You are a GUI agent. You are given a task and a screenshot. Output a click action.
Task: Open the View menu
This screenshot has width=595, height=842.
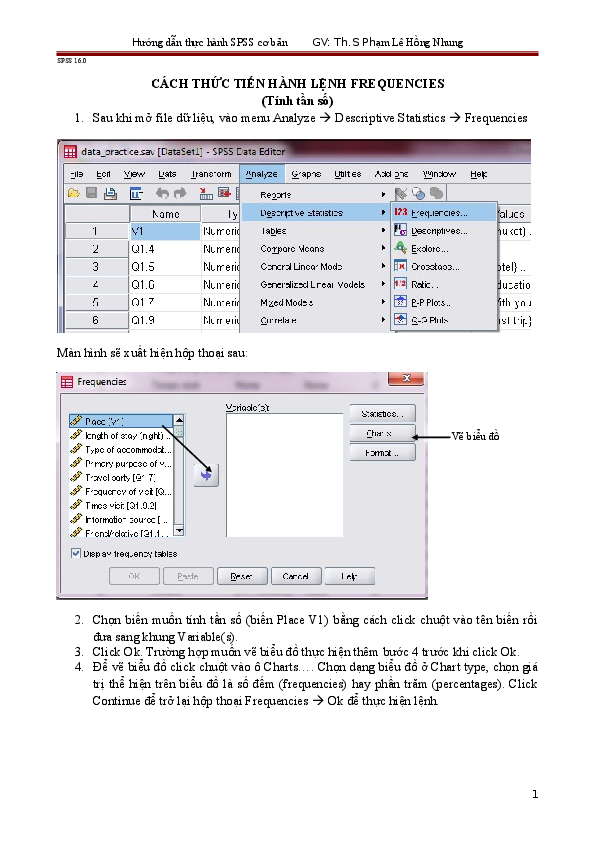tap(134, 174)
